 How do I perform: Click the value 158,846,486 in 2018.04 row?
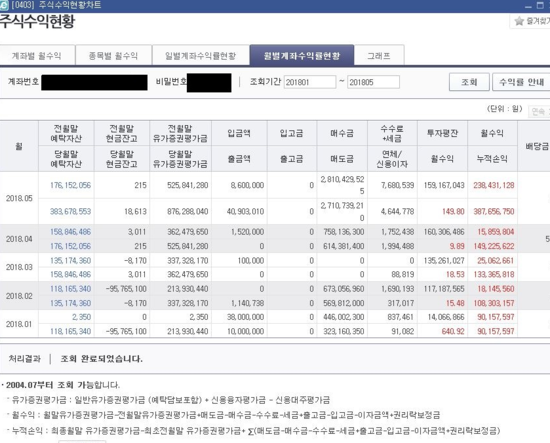[x=71, y=232]
